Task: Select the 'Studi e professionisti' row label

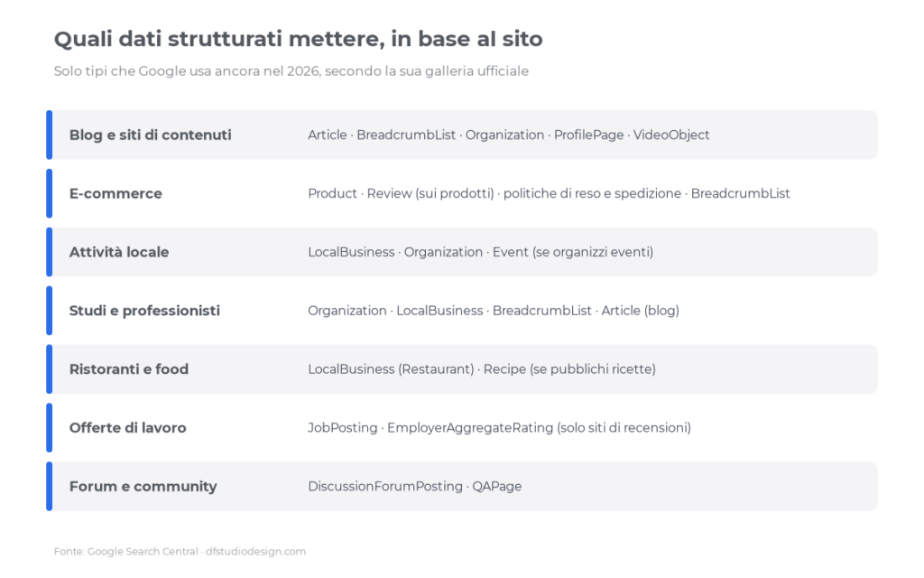Action: coord(144,311)
